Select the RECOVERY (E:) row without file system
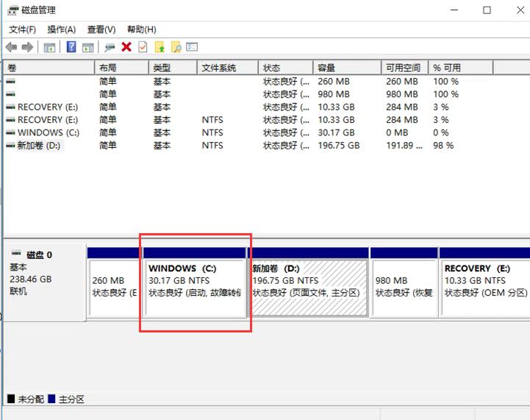This screenshot has height=420, width=530. (x=48, y=107)
